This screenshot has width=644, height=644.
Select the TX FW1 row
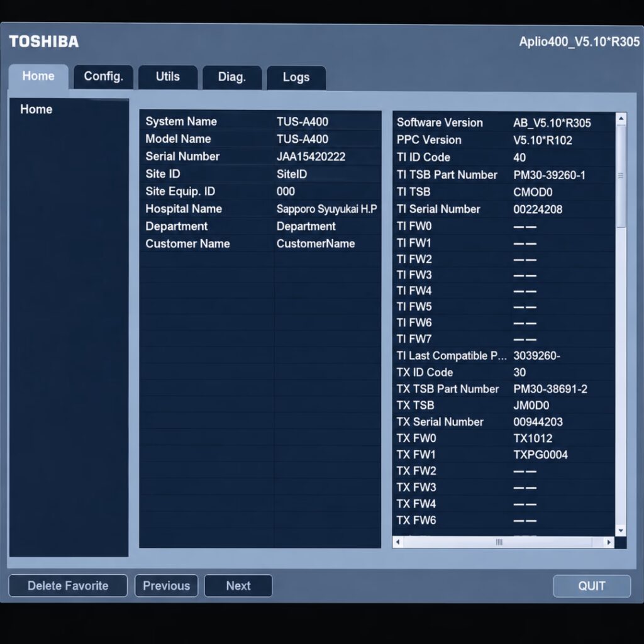(x=504, y=455)
